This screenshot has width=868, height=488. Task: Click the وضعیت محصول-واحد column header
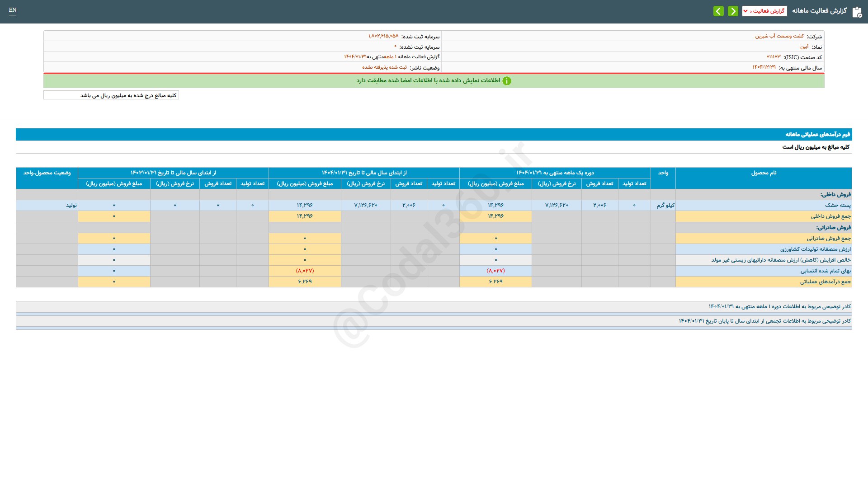click(47, 173)
